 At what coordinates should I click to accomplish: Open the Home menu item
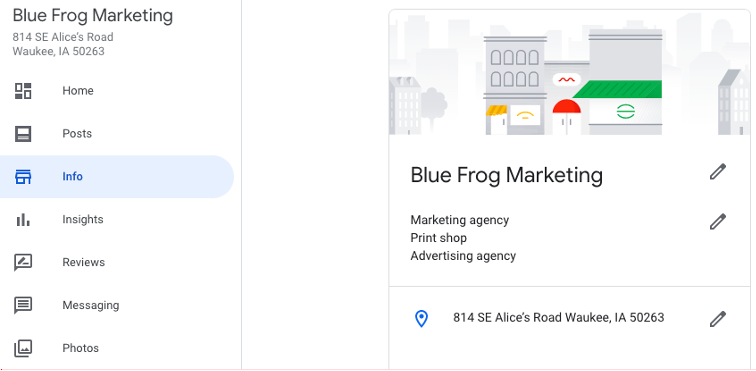117,91
